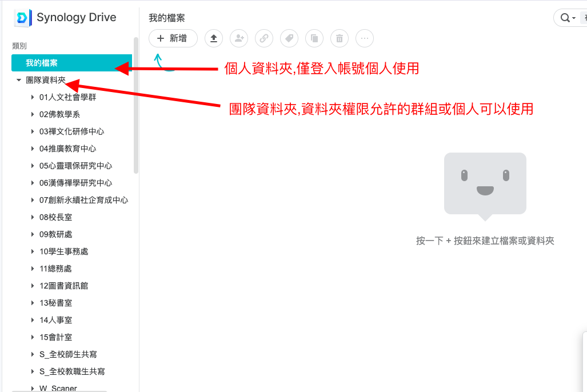This screenshot has width=587, height=392.
Task: Collapse the 團隊資料夾 tree node
Action: pos(19,81)
